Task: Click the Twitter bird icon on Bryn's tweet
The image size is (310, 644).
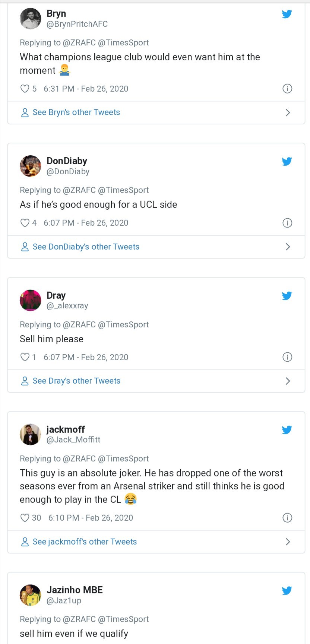Action: tap(287, 14)
